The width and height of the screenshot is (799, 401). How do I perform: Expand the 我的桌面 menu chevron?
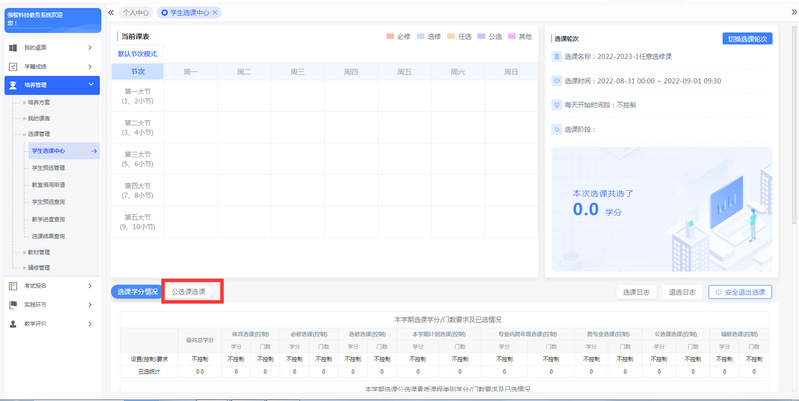(89, 48)
